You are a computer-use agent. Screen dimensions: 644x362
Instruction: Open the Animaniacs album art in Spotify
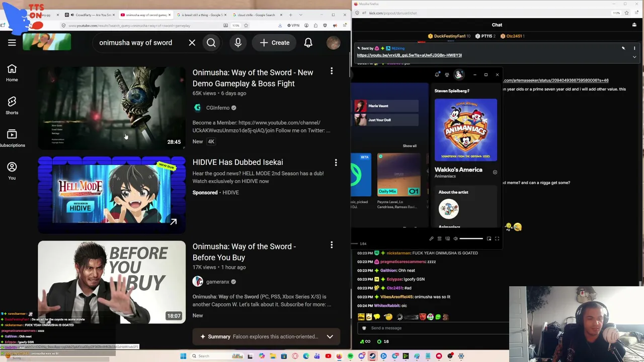[x=466, y=130]
